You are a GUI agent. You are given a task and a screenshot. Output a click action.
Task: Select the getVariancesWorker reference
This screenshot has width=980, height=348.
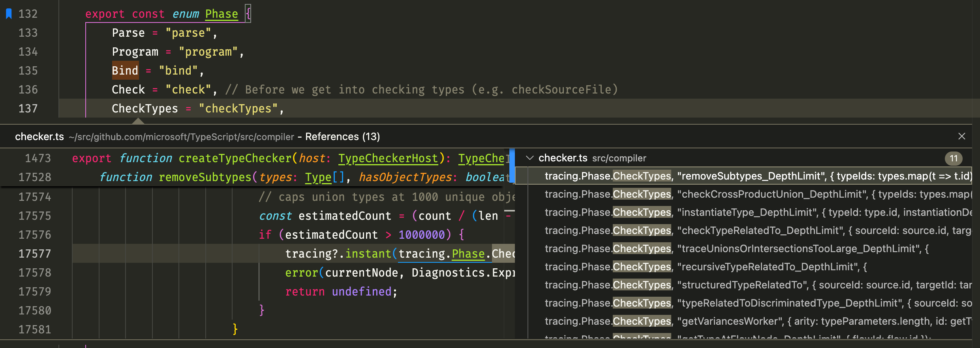coord(750,321)
